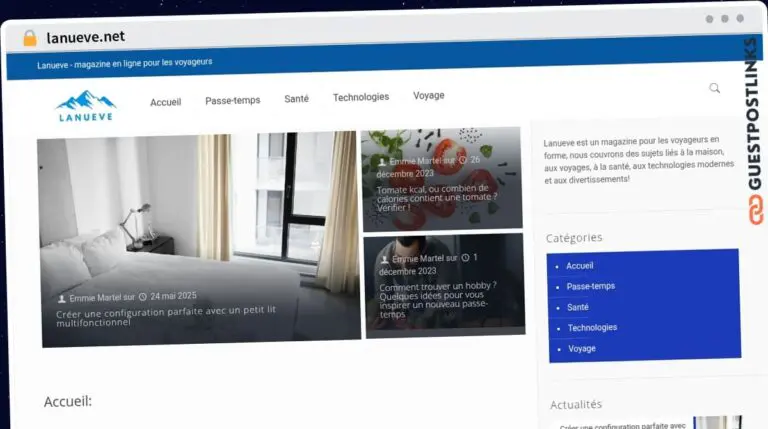The width and height of the screenshot is (768, 429).
Task: Click the clock icon on the hobby article
Action: click(465, 258)
